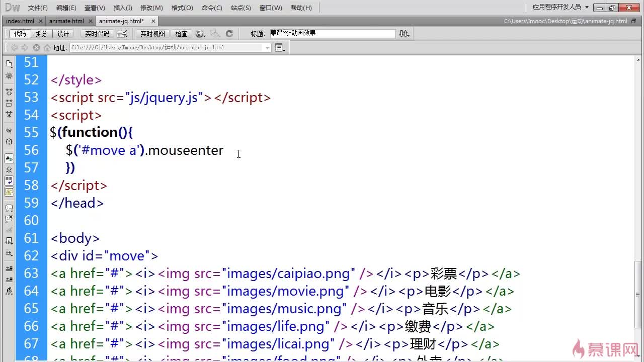Open the 修改(M) menu
The height and width of the screenshot is (362, 644).
click(151, 8)
